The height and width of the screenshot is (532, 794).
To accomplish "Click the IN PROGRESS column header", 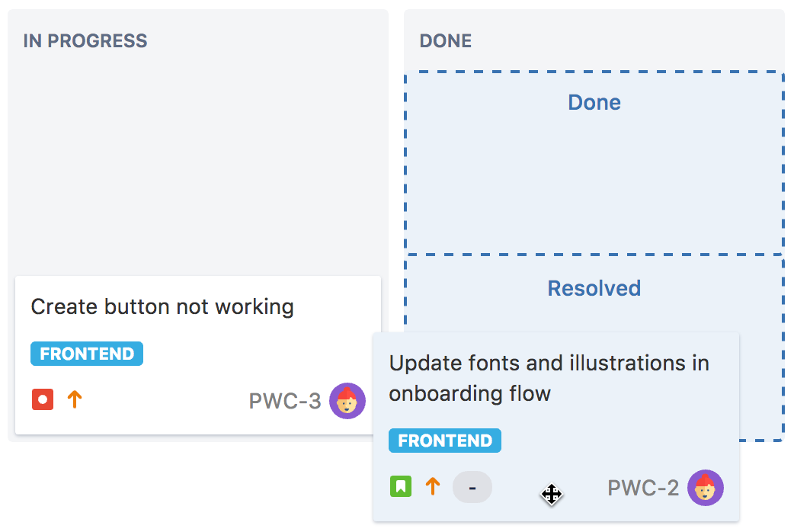I will point(85,40).
